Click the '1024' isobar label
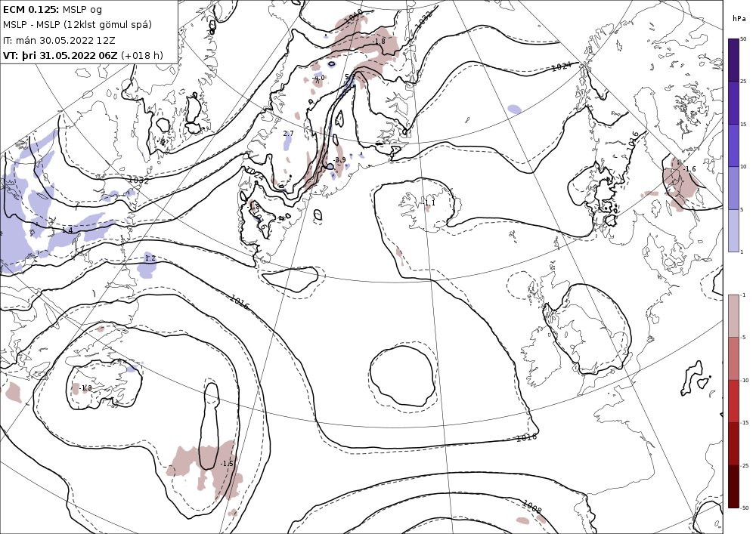 (x=561, y=66)
